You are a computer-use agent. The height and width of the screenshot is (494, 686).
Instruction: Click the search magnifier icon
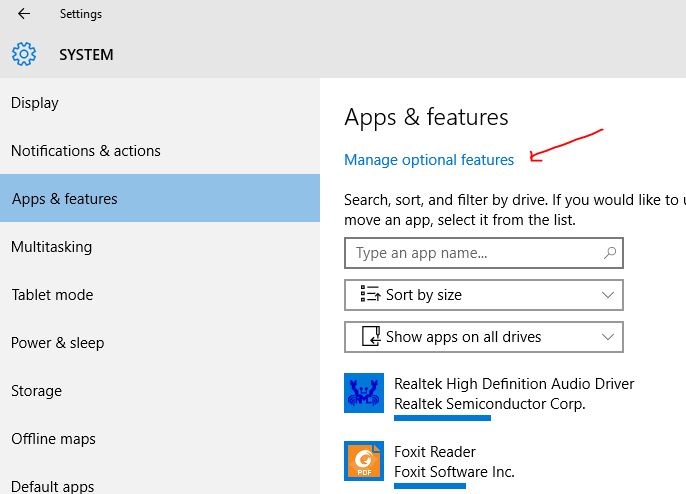tap(609, 252)
